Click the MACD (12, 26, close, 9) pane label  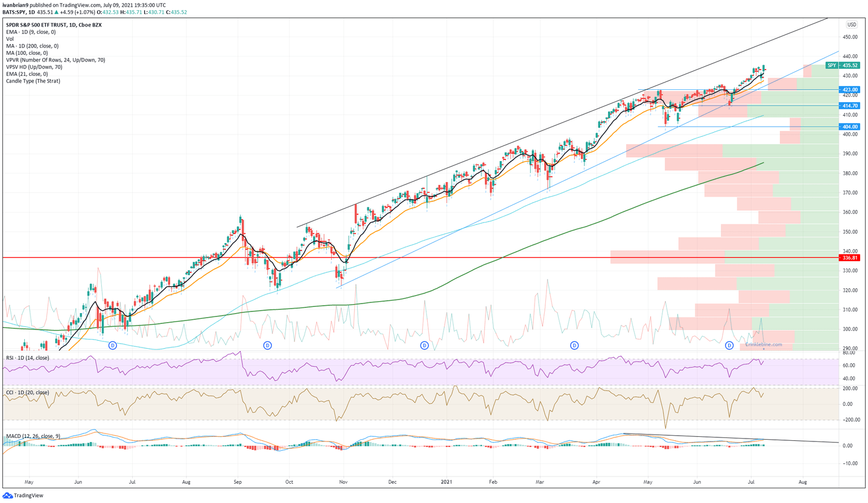pos(33,436)
